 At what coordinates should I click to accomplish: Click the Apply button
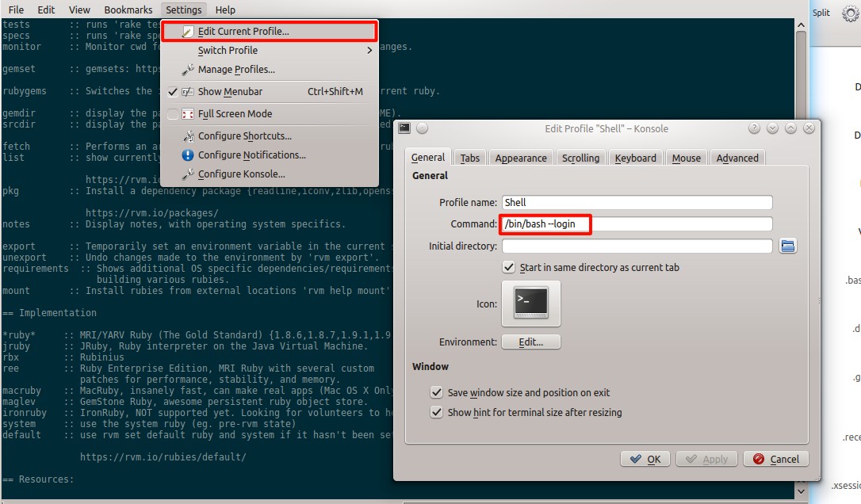(706, 459)
